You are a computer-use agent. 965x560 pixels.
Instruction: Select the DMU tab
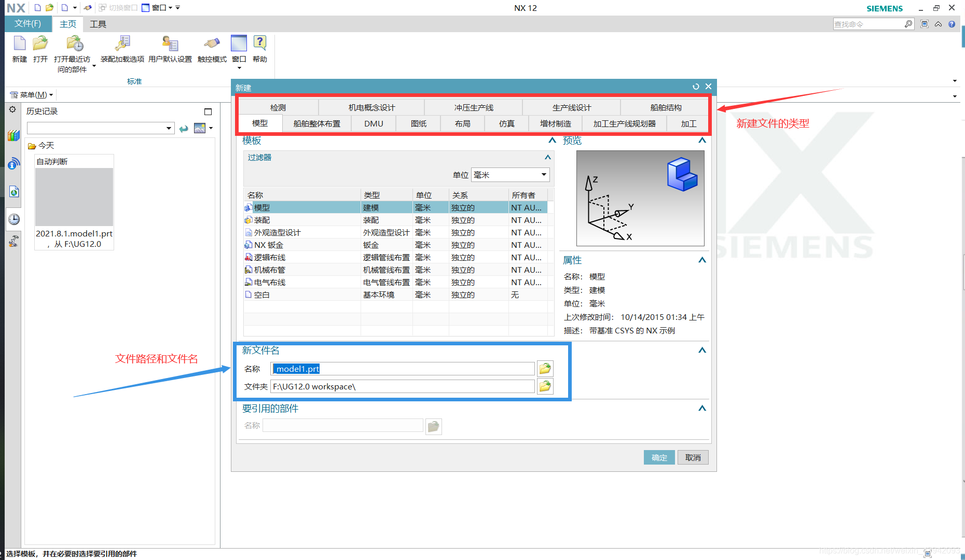coord(374,123)
